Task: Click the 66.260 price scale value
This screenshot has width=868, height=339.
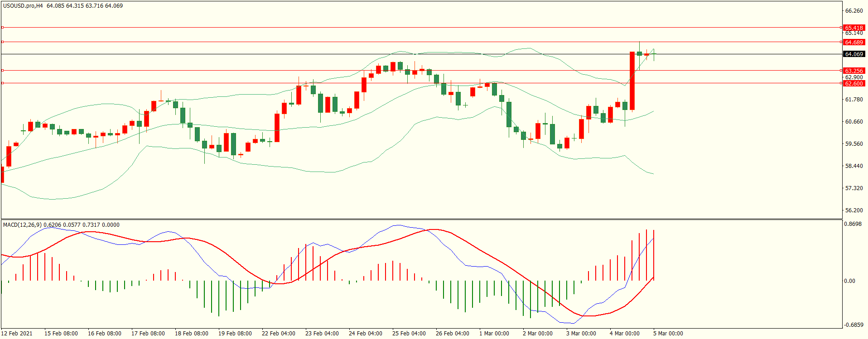Action: click(x=854, y=11)
